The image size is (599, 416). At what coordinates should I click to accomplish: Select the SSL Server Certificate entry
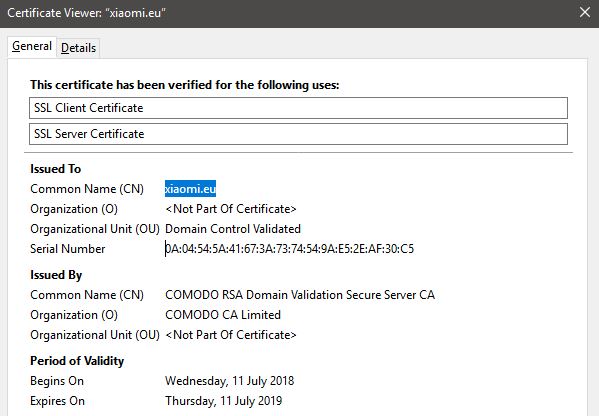tap(298, 134)
